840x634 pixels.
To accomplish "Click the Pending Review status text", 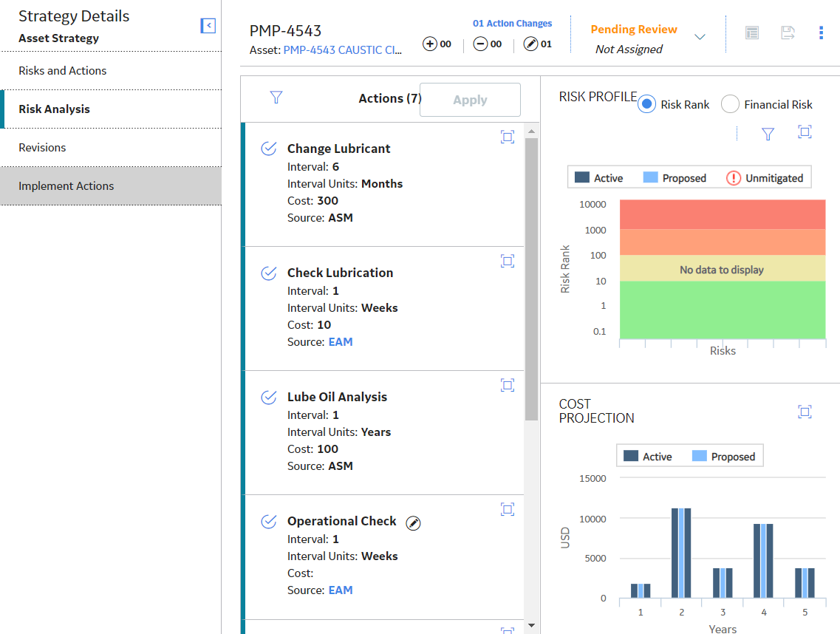I will coord(634,30).
